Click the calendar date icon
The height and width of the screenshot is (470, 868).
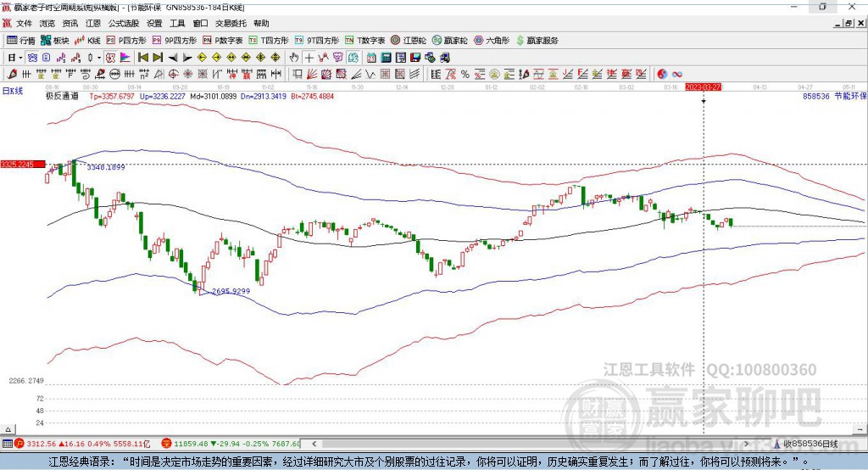[371, 58]
